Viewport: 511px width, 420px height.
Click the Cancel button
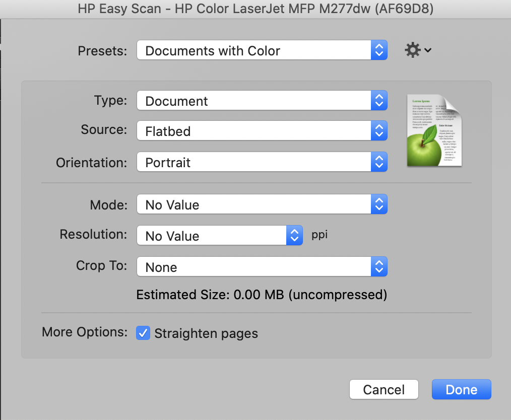[384, 389]
